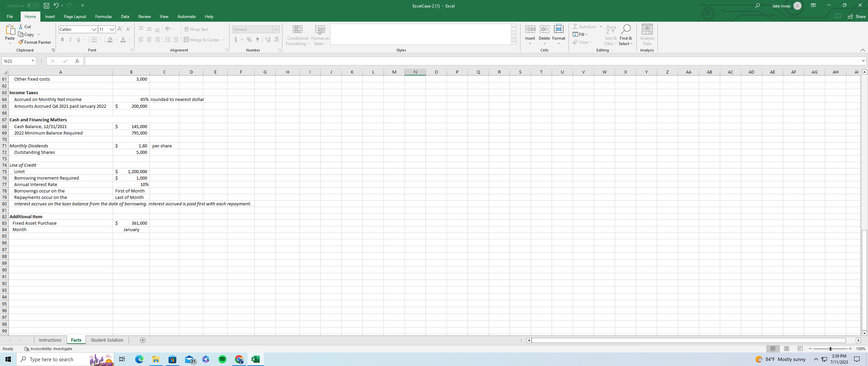Switch to the Formulas ribbon tab

tap(103, 16)
